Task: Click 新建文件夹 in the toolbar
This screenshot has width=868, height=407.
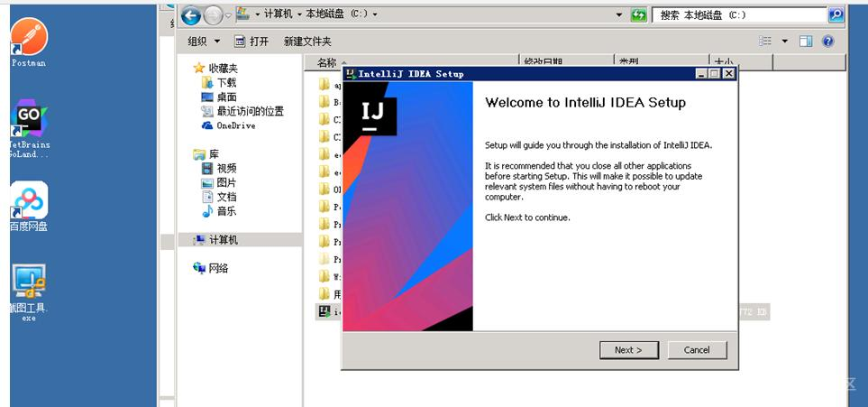Action: point(307,41)
